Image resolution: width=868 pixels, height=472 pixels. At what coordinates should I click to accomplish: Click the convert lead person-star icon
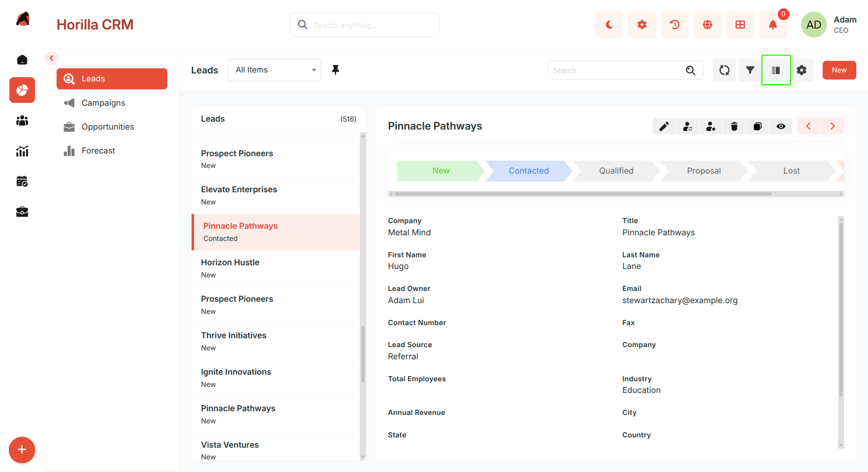(710, 126)
